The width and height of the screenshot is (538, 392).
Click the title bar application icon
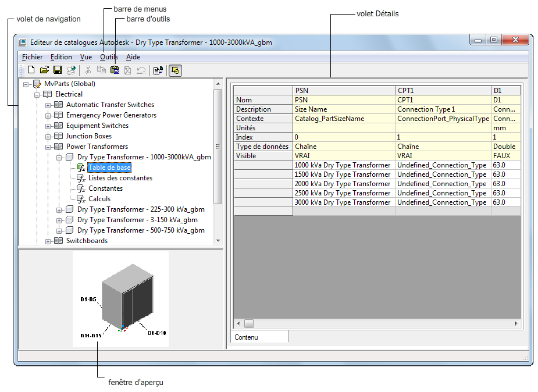point(23,42)
